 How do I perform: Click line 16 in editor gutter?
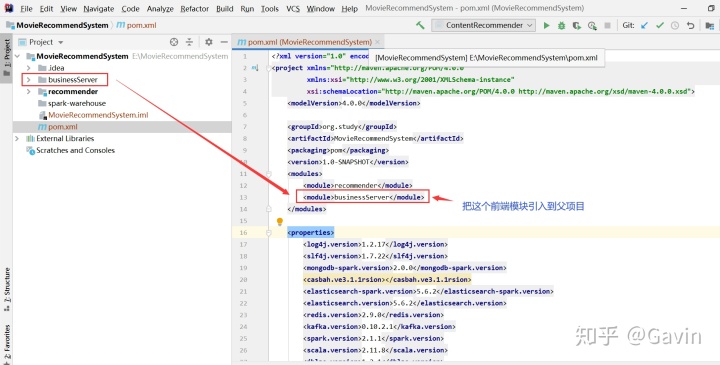pos(242,232)
